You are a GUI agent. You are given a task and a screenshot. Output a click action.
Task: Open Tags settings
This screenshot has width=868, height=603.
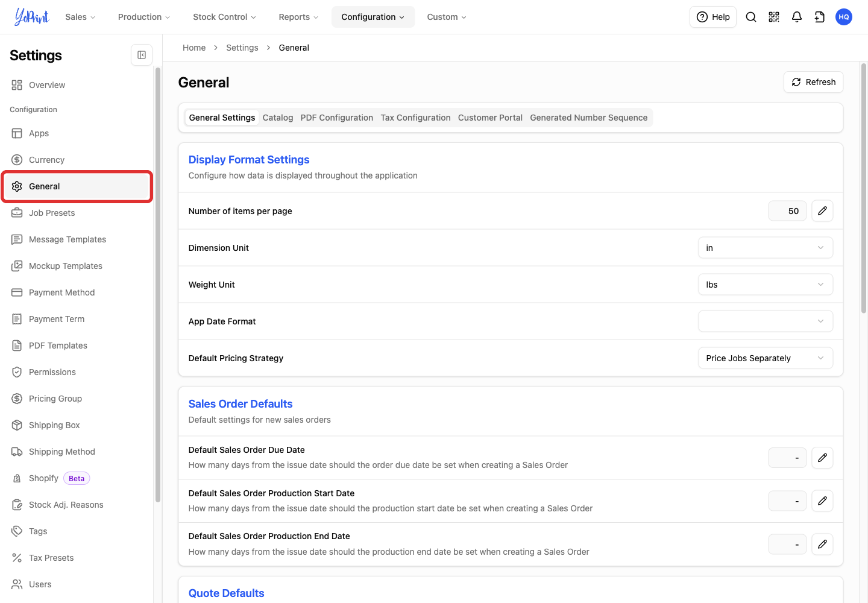[x=77, y=531]
